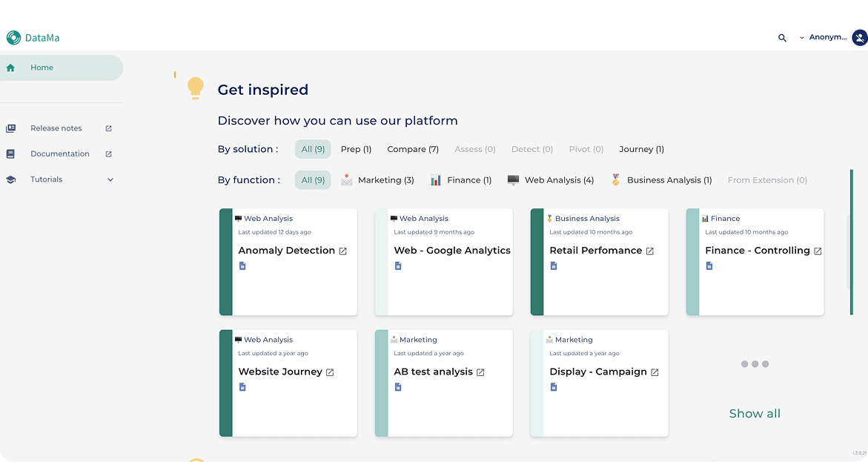Open the AB test analysis card title
Screen dimensions: 868x462
click(434, 372)
